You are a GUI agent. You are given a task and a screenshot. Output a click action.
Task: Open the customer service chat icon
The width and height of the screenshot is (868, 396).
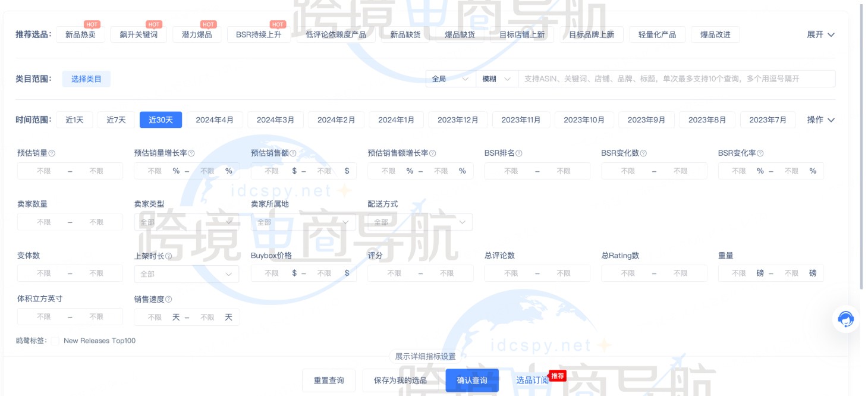click(x=845, y=319)
